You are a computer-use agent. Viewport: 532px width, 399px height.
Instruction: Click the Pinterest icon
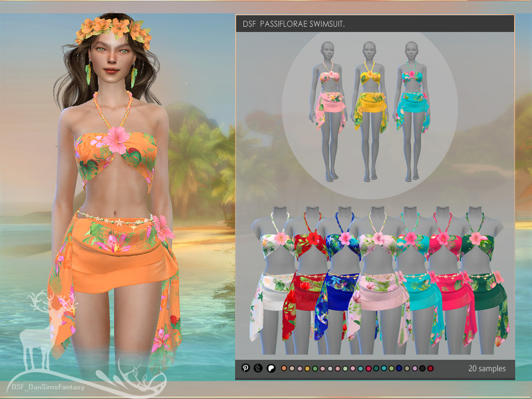pyautogui.click(x=246, y=368)
